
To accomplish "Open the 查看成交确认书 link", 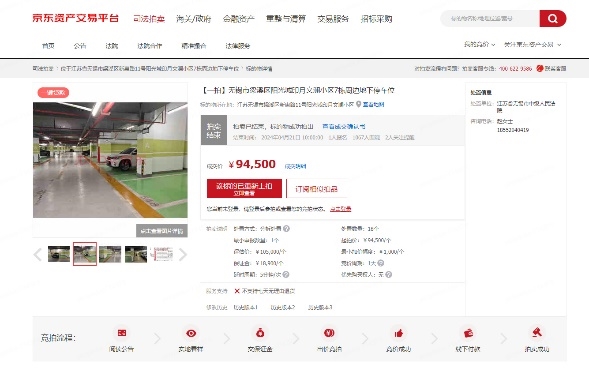I will [x=344, y=127].
